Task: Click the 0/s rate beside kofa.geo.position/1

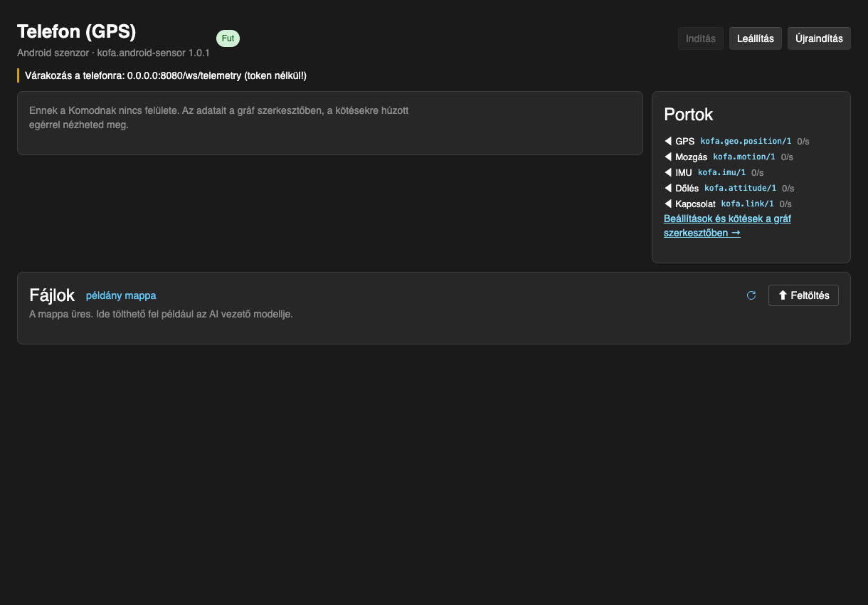Action: tap(803, 141)
